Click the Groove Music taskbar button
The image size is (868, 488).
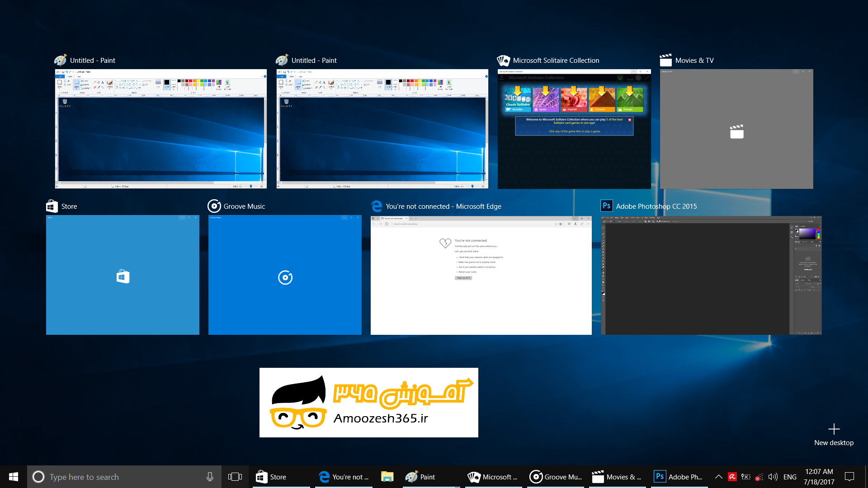[x=556, y=477]
